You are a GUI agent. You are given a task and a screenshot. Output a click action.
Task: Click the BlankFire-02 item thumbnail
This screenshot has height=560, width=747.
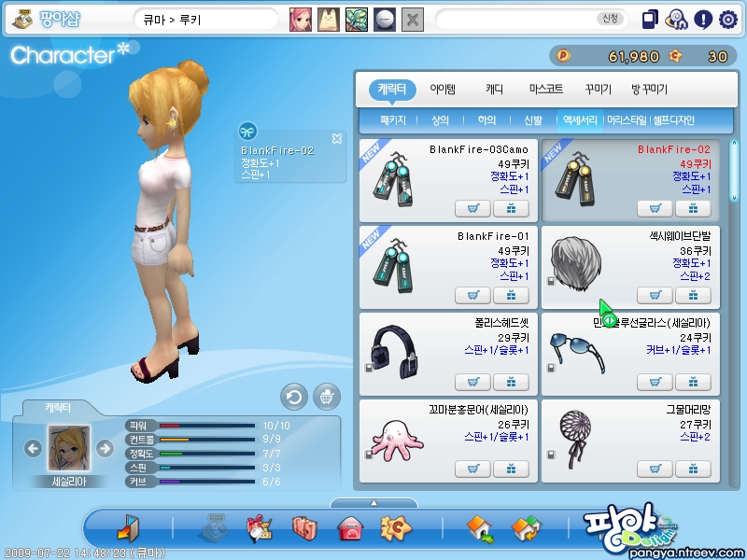pos(576,179)
